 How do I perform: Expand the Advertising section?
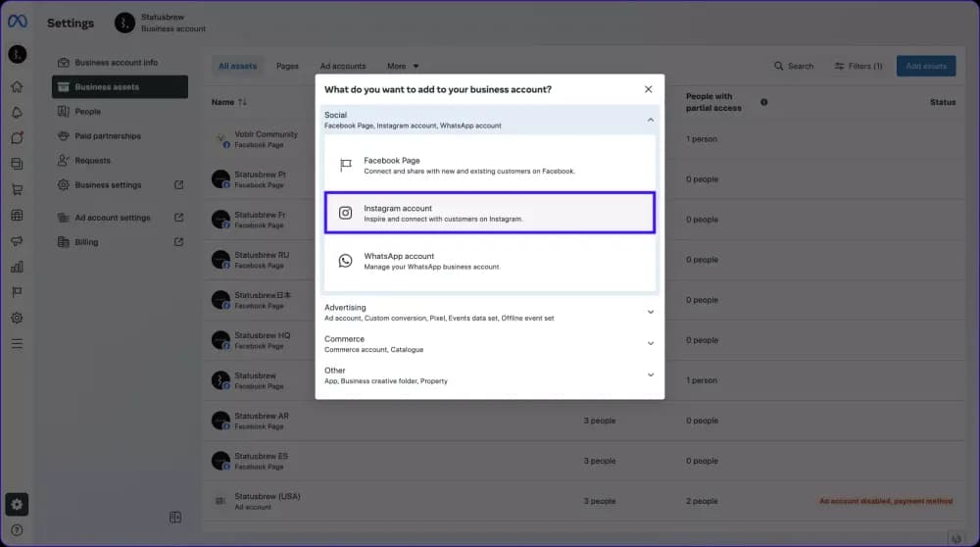pyautogui.click(x=650, y=312)
